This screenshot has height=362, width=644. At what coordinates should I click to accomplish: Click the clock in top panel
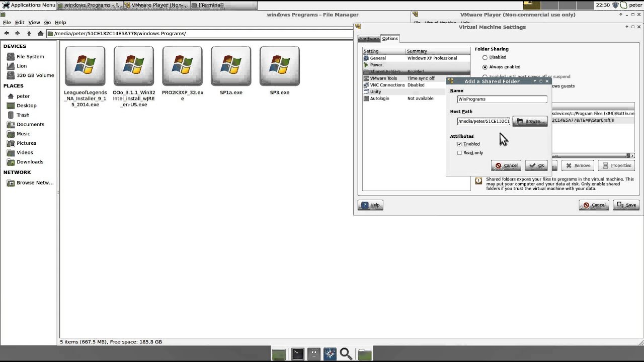click(x=603, y=5)
